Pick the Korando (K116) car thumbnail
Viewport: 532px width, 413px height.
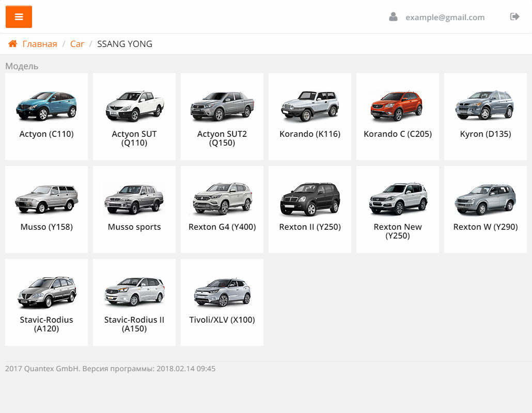pyautogui.click(x=310, y=106)
